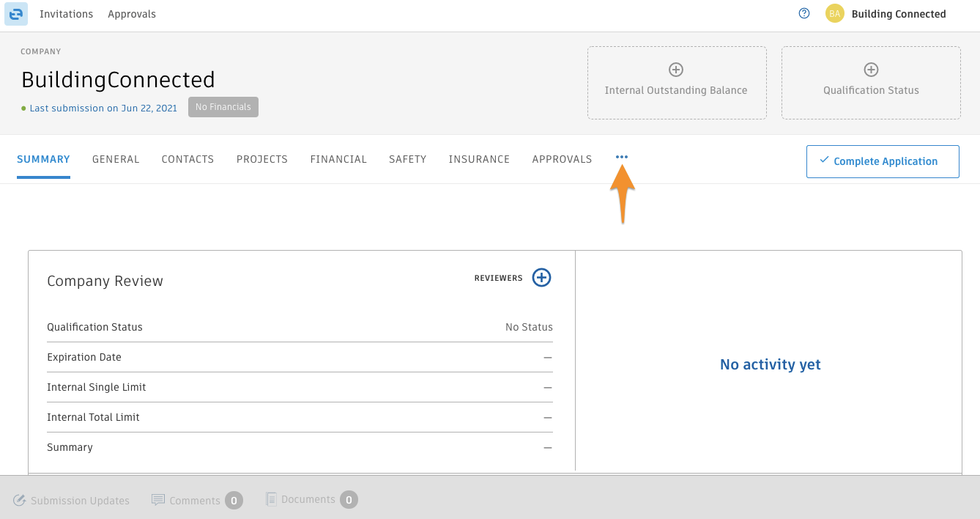Click the Internal Total Limit row label
The height and width of the screenshot is (519, 980).
(x=93, y=417)
